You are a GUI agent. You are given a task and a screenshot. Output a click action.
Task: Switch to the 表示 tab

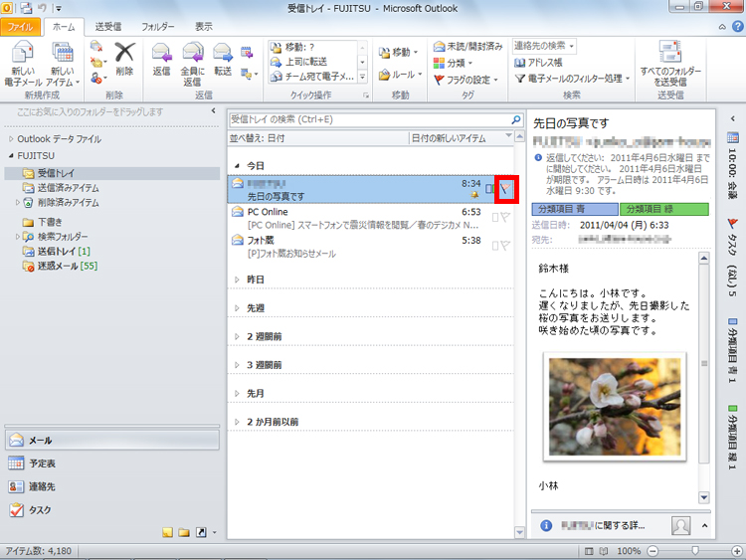[x=204, y=27]
